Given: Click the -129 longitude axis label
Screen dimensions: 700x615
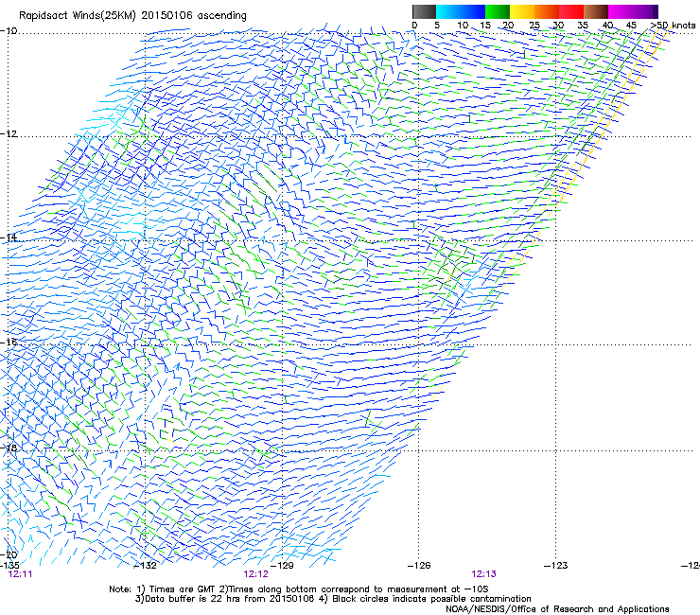Looking at the screenshot, I should click(x=282, y=566).
